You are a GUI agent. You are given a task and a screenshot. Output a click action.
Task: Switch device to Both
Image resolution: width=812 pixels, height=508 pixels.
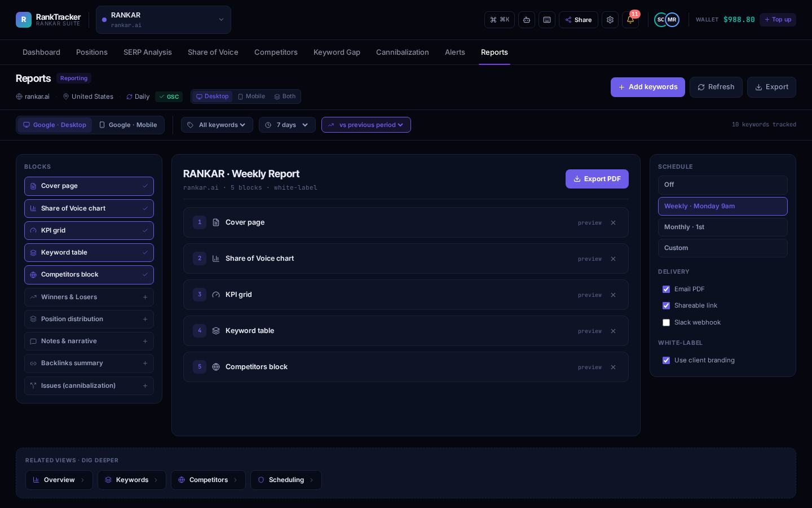pyautogui.click(x=285, y=97)
